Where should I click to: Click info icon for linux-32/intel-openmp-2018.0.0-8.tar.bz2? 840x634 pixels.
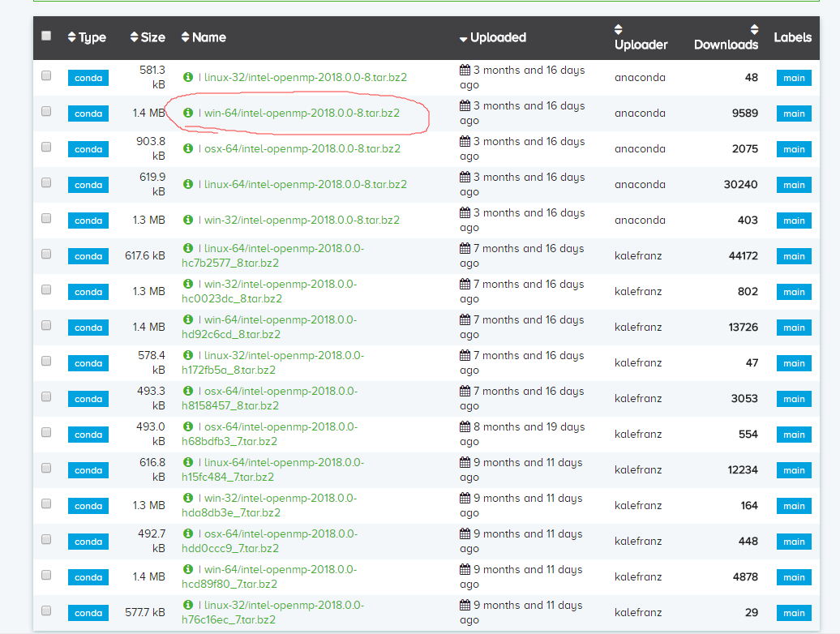tap(188, 77)
